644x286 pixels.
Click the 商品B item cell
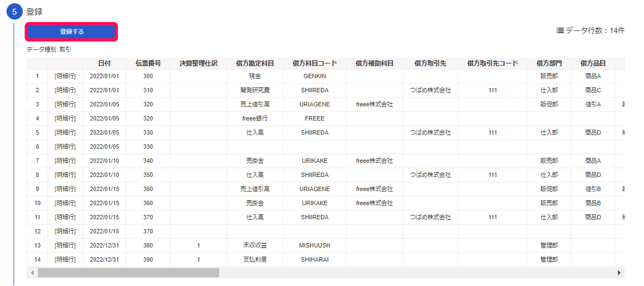pos(592,203)
